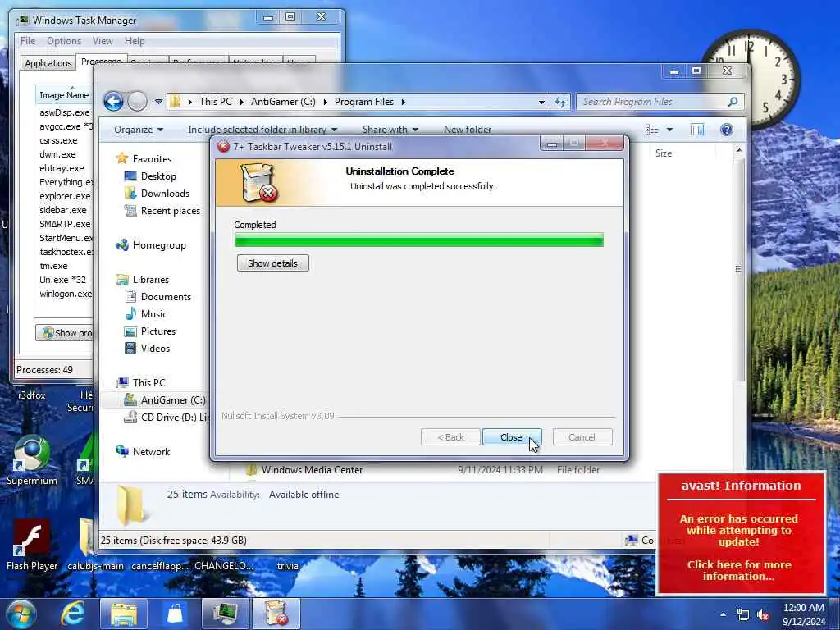Click the Size column header
The height and width of the screenshot is (630, 840).
pos(664,153)
